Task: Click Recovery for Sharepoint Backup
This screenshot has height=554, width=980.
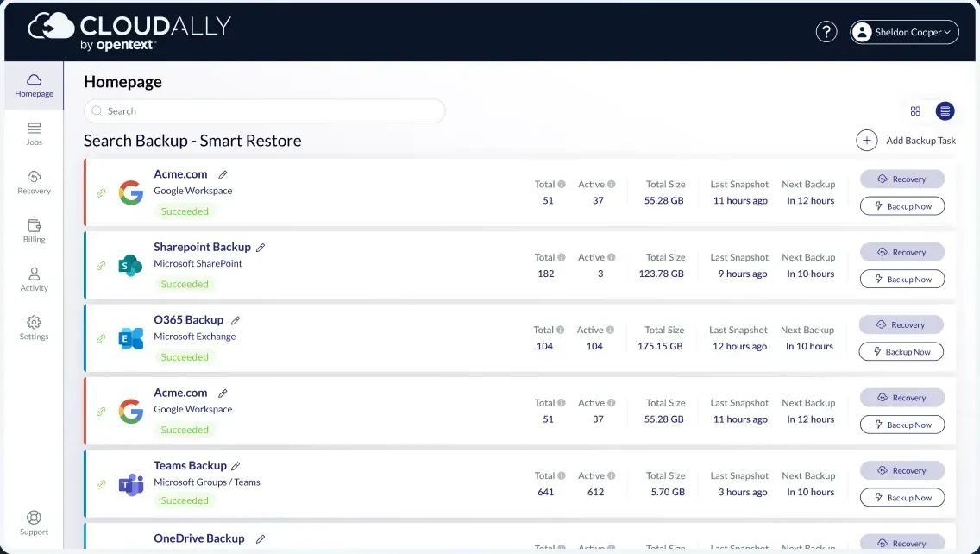Action: click(x=901, y=252)
